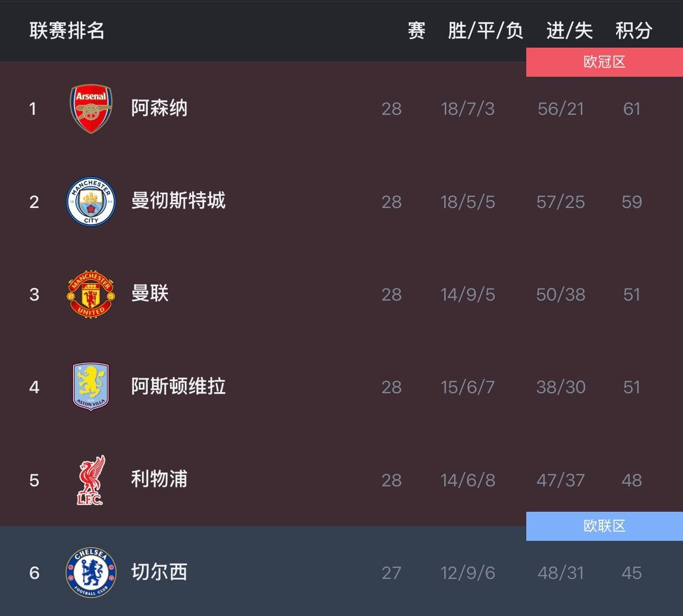Click the 赛 column header
This screenshot has height=616, width=683.
417,31
